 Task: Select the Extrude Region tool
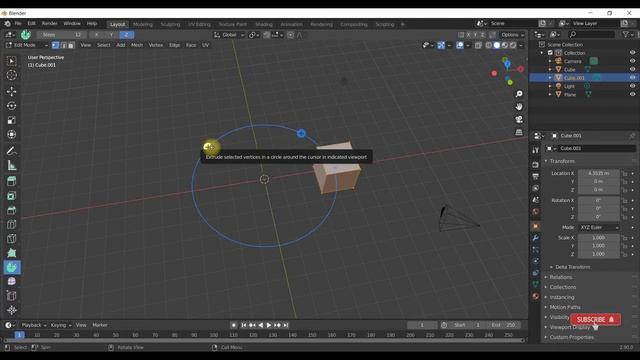point(11,181)
